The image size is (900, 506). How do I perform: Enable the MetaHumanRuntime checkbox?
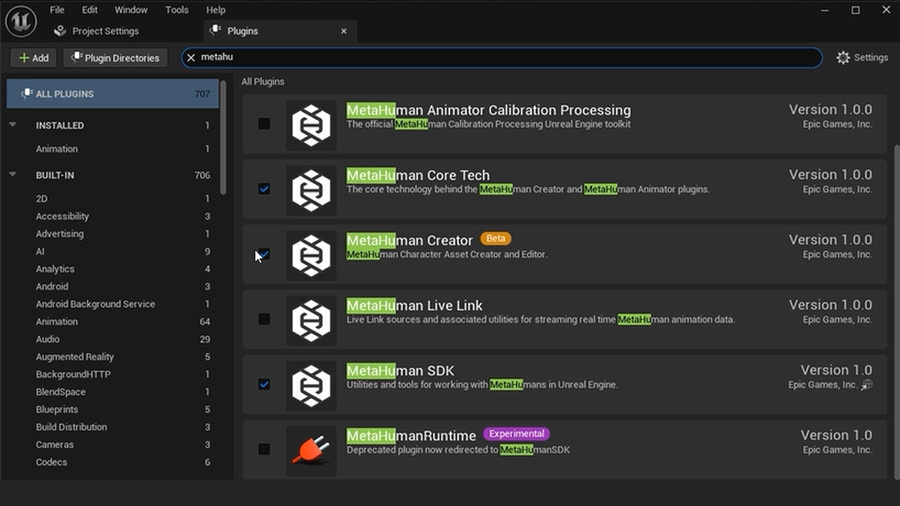(264, 449)
